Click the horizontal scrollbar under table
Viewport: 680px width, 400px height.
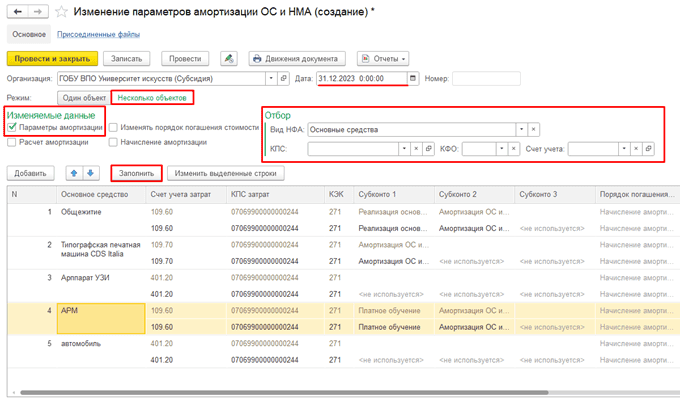[284, 393]
